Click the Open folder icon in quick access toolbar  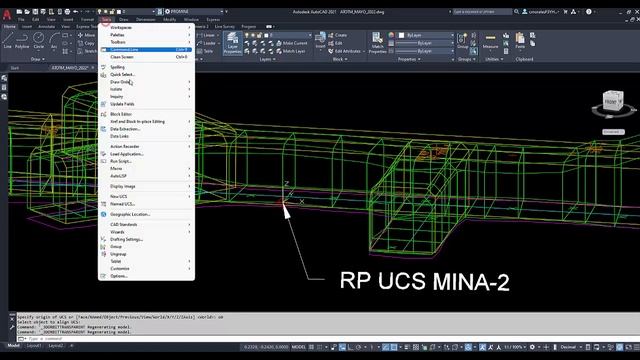coord(27,12)
